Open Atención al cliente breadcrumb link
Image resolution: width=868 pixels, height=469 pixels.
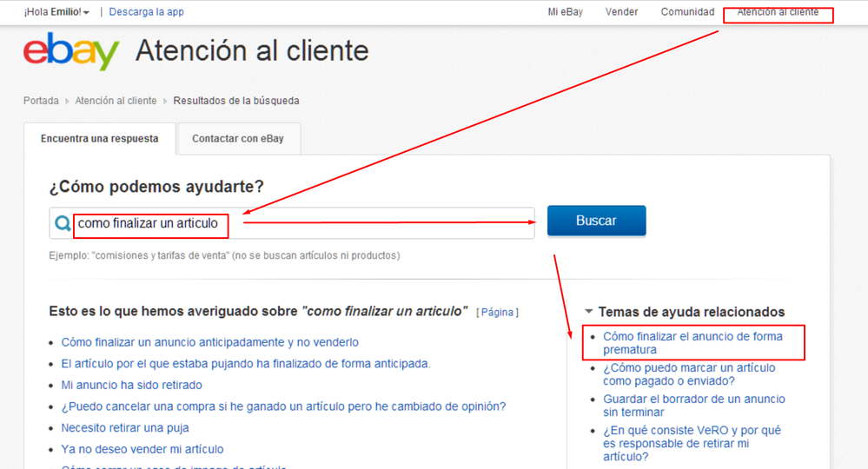pos(116,101)
